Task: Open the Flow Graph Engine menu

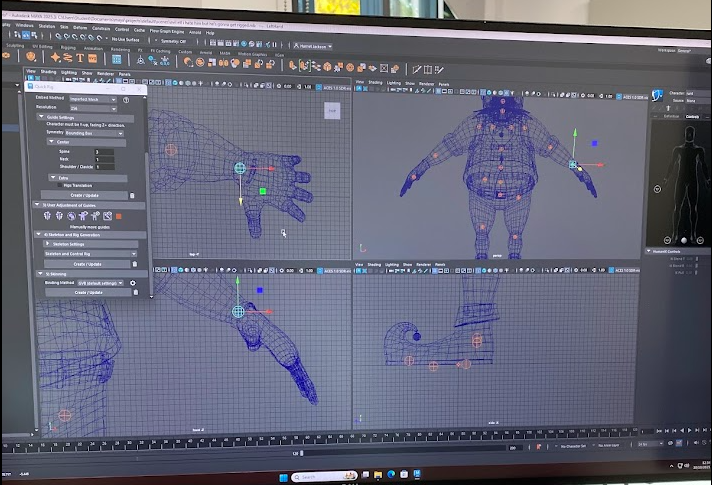Action: click(167, 31)
